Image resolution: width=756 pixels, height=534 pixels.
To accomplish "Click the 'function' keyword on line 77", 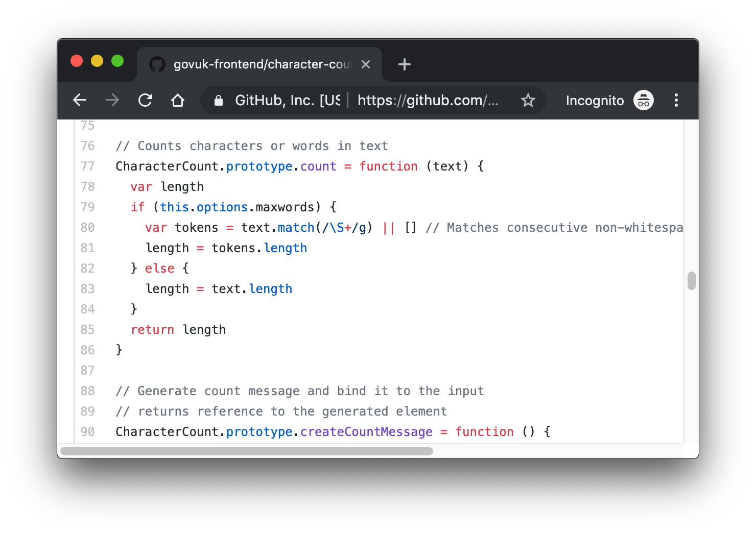I will [388, 166].
